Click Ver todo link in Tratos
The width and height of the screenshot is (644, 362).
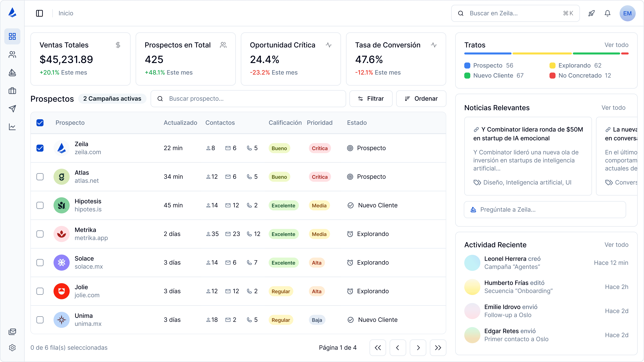coord(616,45)
